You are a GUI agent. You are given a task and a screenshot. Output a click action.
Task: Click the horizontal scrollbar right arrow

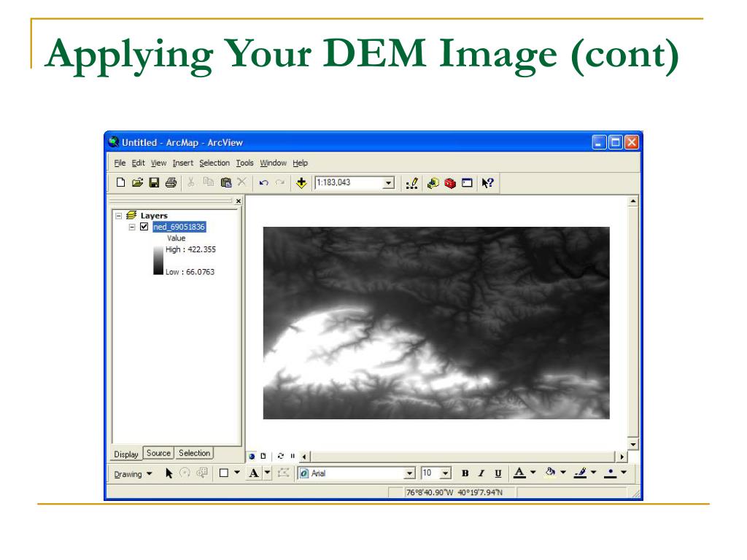click(622, 456)
